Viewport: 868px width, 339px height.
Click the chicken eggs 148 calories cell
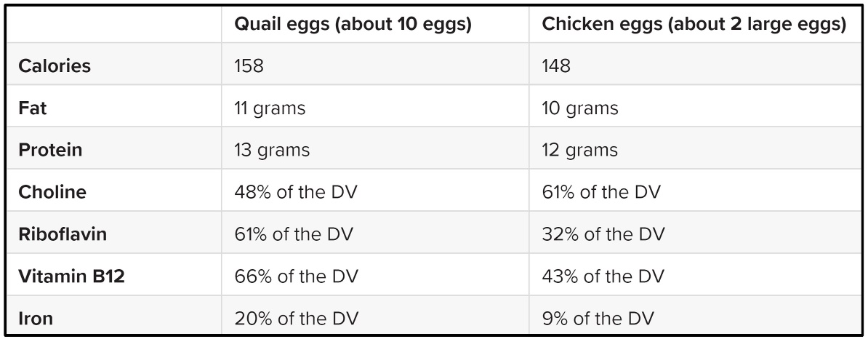tap(557, 66)
